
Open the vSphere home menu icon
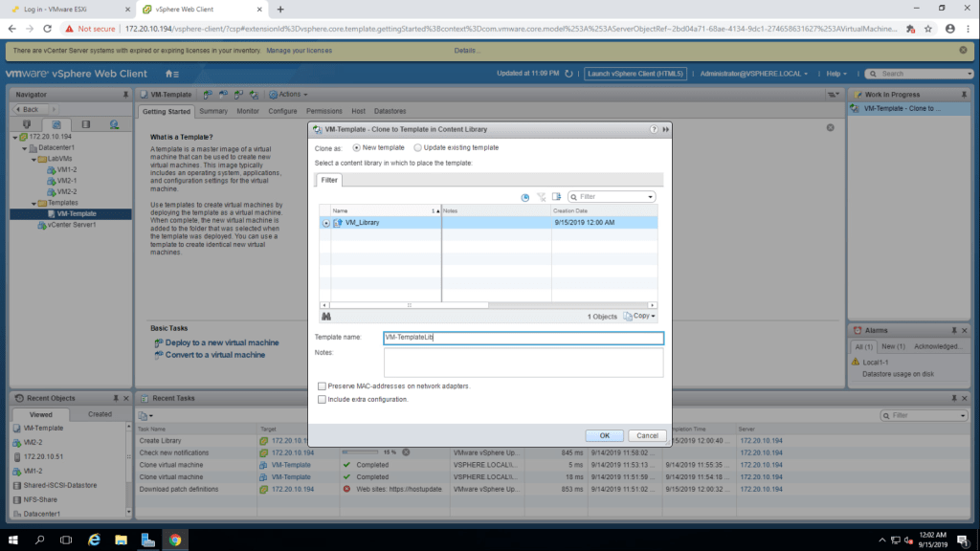(171, 74)
